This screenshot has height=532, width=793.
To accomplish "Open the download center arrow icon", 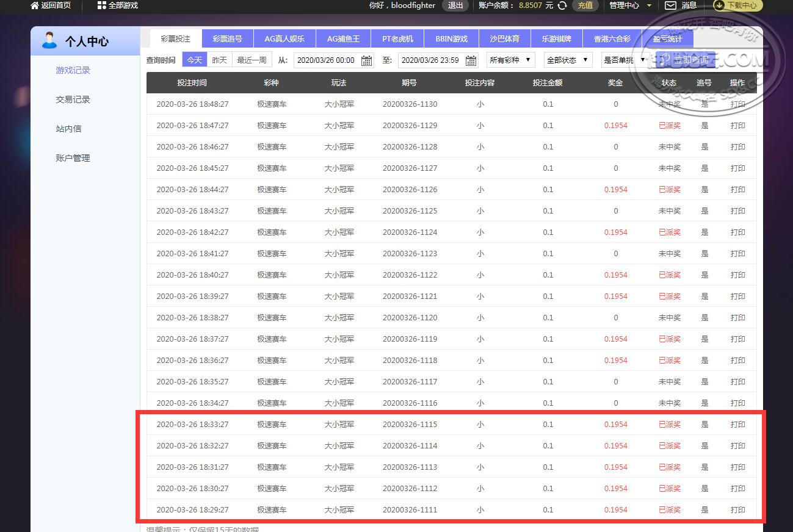I will (720, 5).
